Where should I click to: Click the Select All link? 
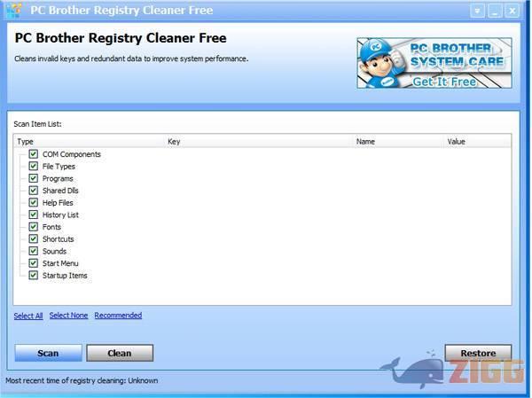click(x=28, y=316)
